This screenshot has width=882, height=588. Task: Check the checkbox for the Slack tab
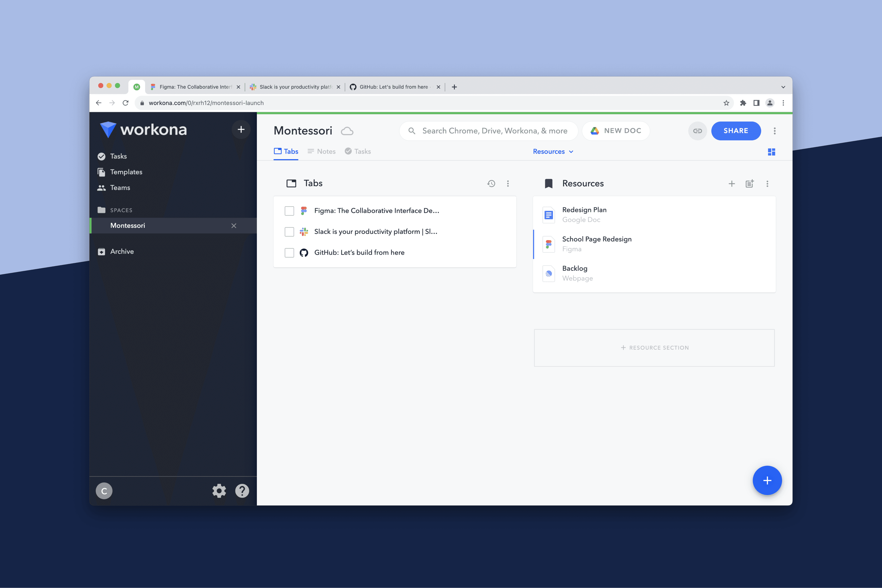point(289,232)
